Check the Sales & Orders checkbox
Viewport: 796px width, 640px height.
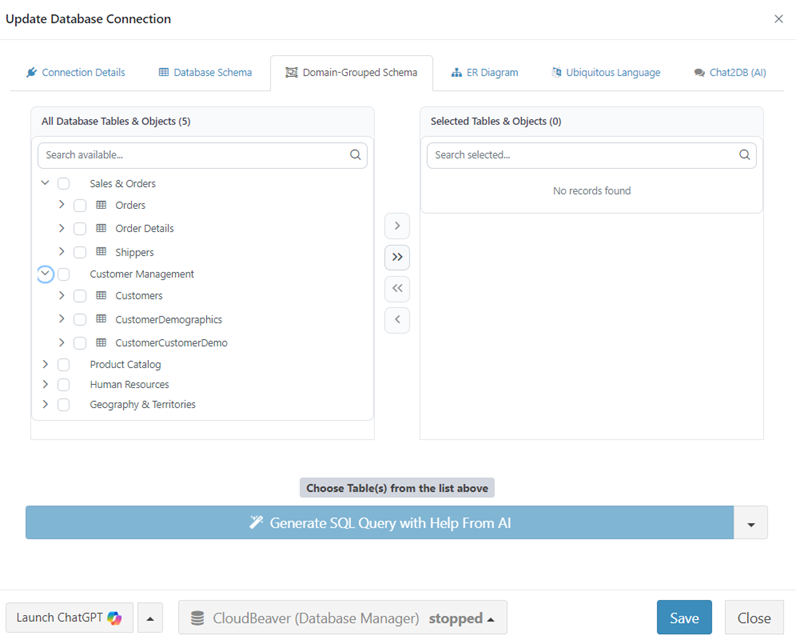click(64, 184)
